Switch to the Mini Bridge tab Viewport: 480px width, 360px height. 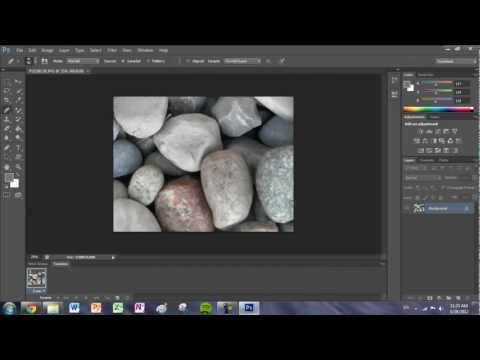(x=38, y=264)
